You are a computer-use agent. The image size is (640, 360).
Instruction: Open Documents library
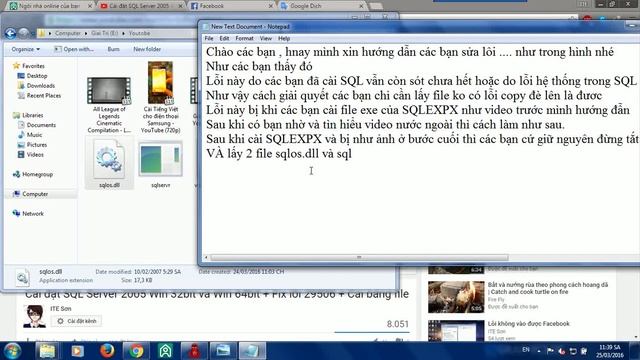click(37, 125)
